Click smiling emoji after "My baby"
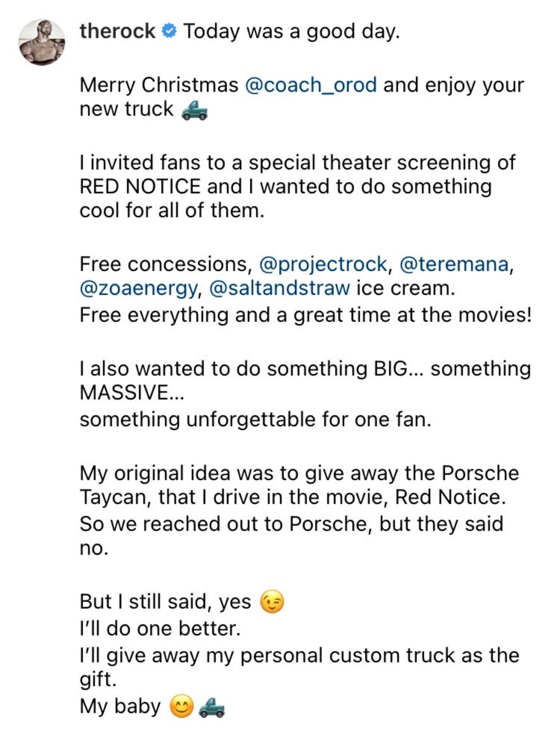This screenshot has height=731, width=560. (x=181, y=707)
